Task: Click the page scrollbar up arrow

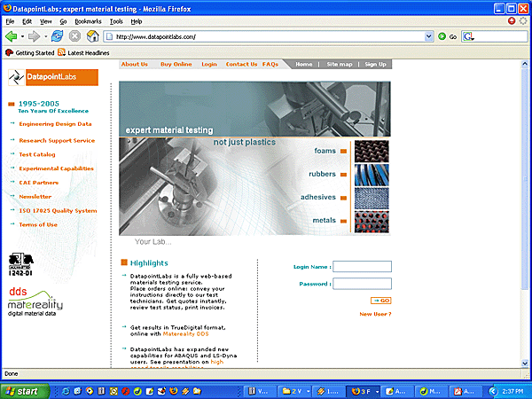Action: point(525,64)
